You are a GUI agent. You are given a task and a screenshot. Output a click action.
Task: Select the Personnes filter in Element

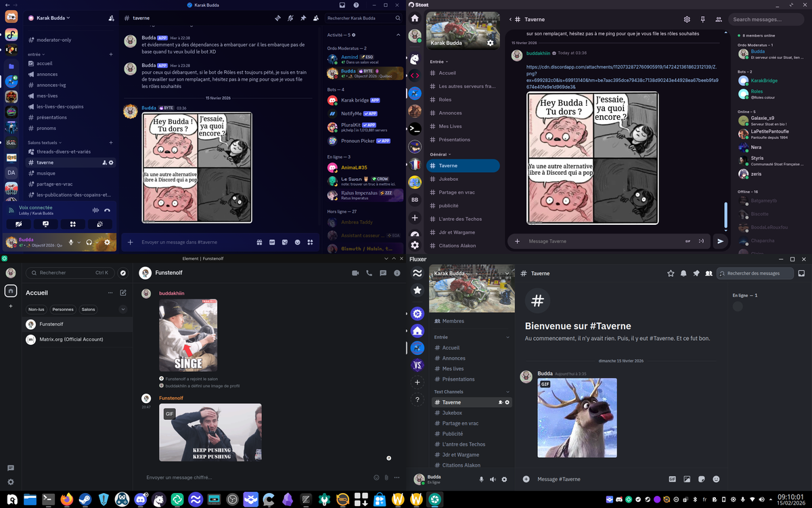coord(63,309)
